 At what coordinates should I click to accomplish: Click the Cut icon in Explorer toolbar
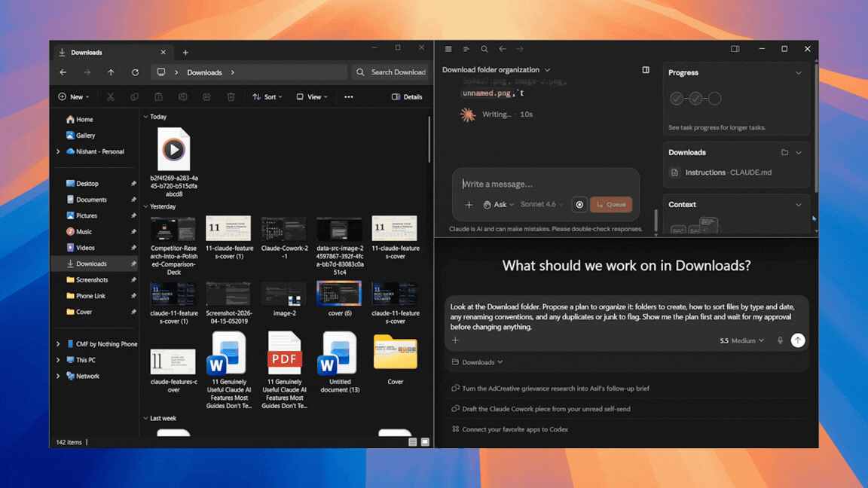click(111, 97)
